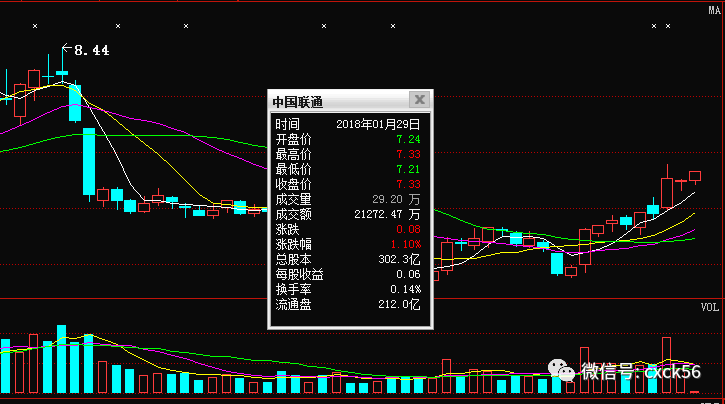Screen dimensions: 725x404
Task: Click the 收盘价 label
Action: click(293, 184)
